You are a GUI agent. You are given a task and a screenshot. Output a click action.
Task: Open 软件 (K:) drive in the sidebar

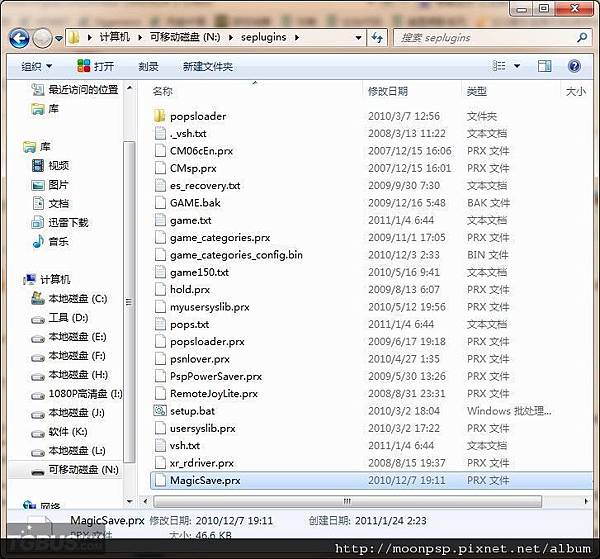59,432
